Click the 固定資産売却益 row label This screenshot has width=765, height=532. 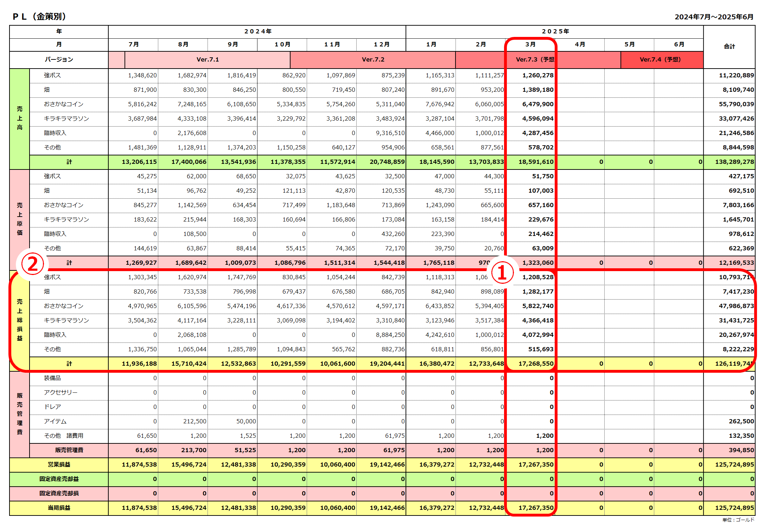coord(59,479)
